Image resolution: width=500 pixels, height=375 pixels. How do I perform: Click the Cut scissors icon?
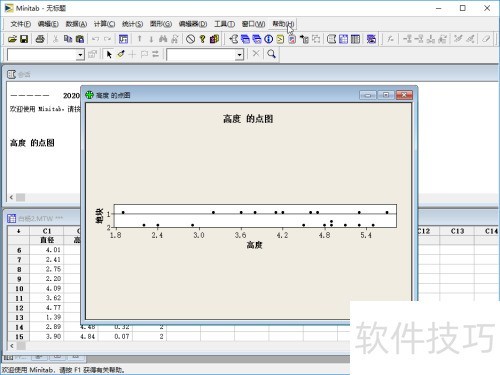pos(56,39)
